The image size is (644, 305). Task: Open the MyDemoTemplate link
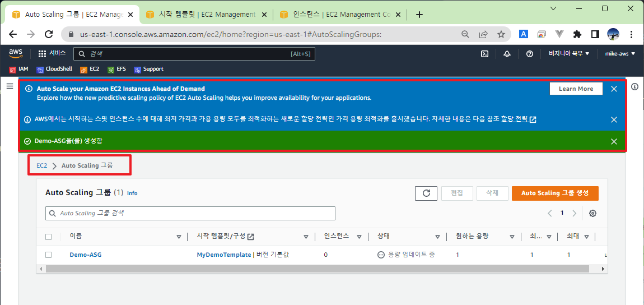[224, 255]
